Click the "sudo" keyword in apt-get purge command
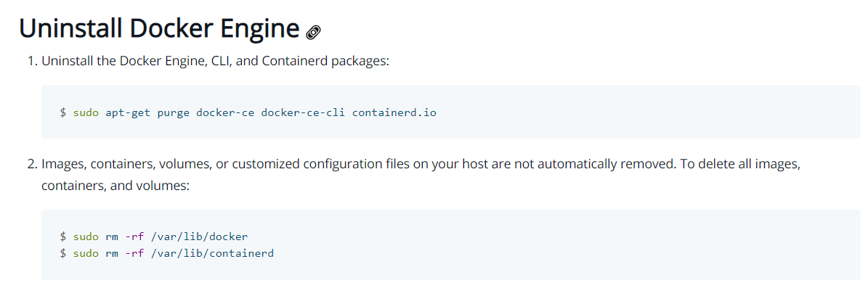The width and height of the screenshot is (868, 288). (86, 112)
